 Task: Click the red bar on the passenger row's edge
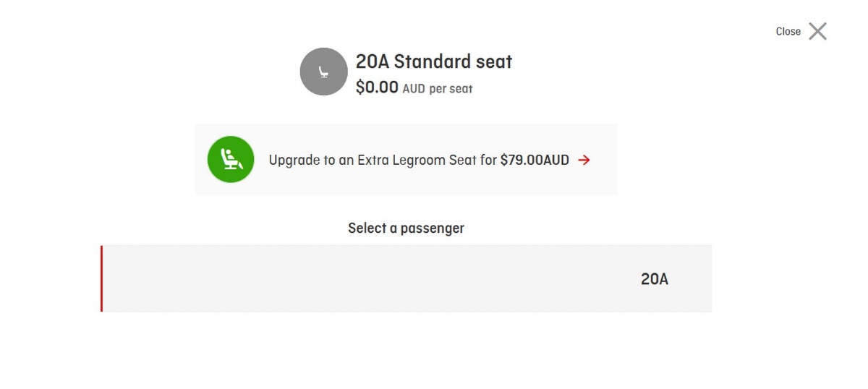click(x=102, y=279)
